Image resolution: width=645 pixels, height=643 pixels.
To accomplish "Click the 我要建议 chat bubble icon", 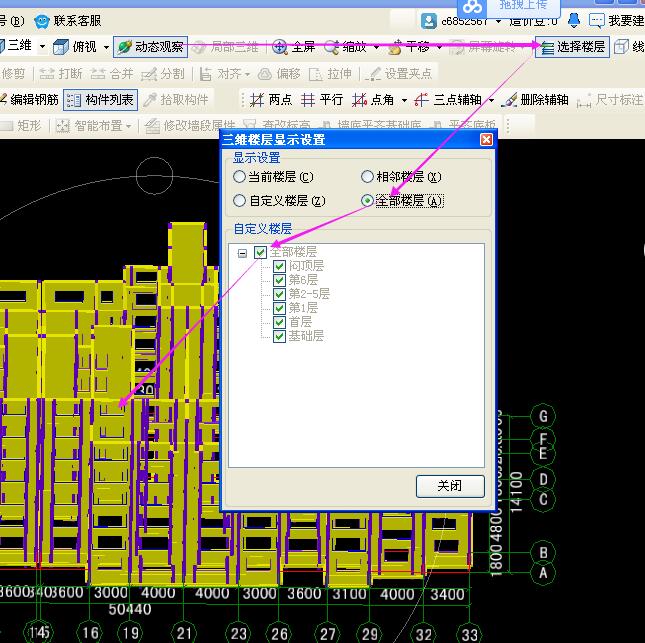I will point(596,21).
